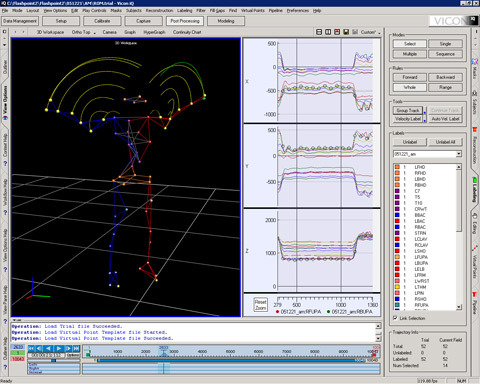Open the Reconstruction menu
This screenshot has height=384, width=480.
point(159,11)
